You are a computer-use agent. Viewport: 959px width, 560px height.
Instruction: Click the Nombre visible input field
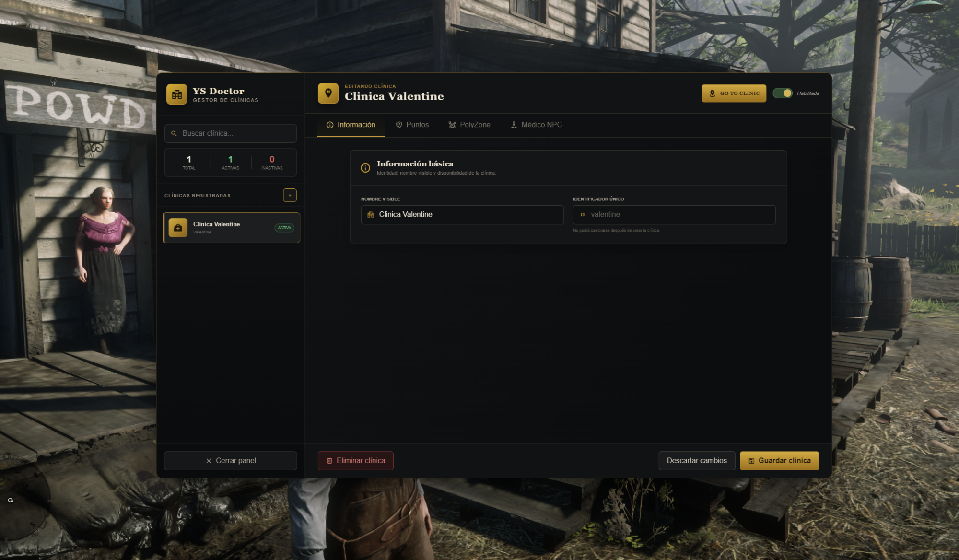point(462,215)
